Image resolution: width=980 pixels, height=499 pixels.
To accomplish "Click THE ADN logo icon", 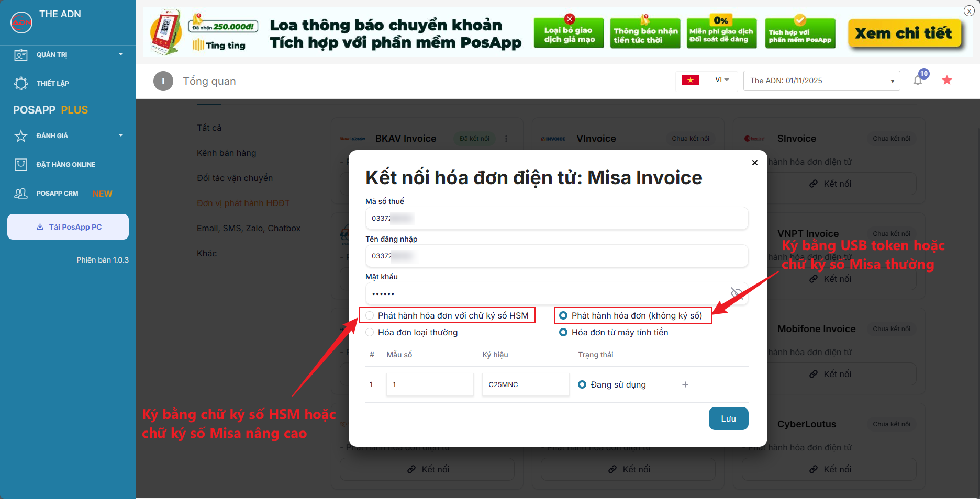I will 21,22.
